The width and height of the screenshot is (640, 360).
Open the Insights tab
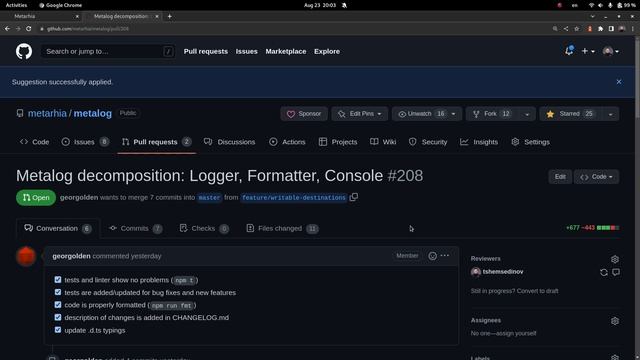coord(479,142)
